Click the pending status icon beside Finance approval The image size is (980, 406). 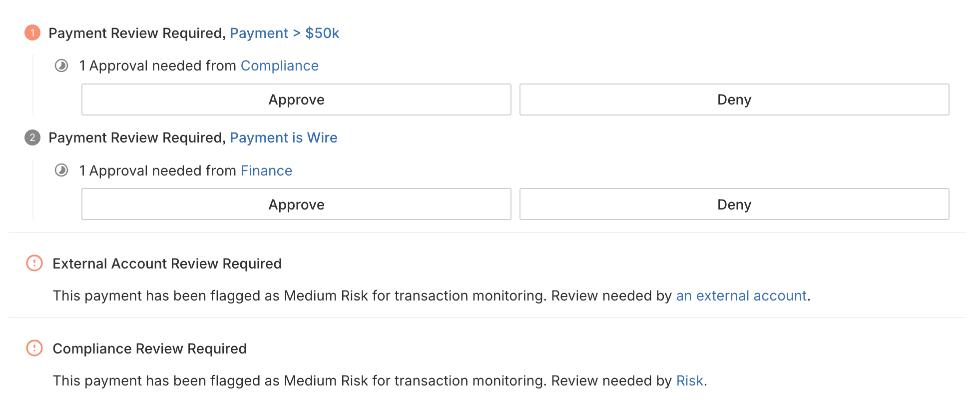point(61,170)
